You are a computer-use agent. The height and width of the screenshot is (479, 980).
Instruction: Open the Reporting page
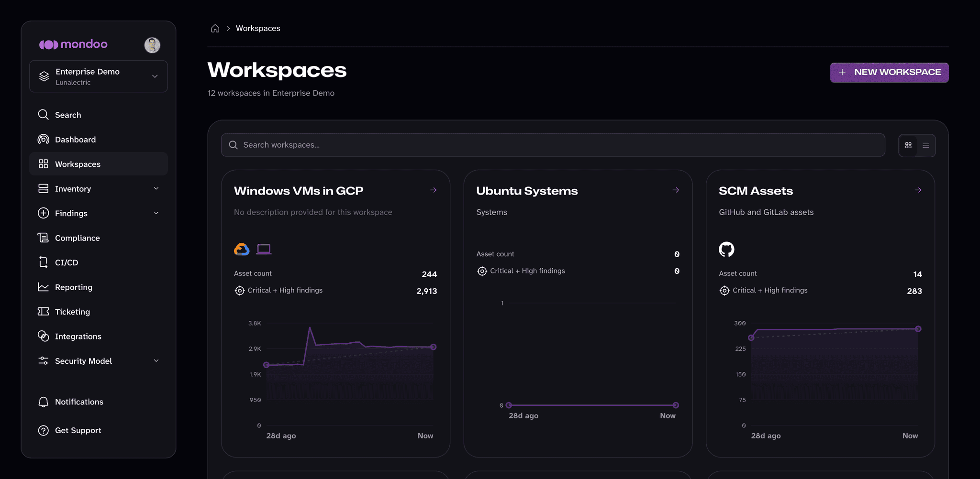pyautogui.click(x=99, y=287)
